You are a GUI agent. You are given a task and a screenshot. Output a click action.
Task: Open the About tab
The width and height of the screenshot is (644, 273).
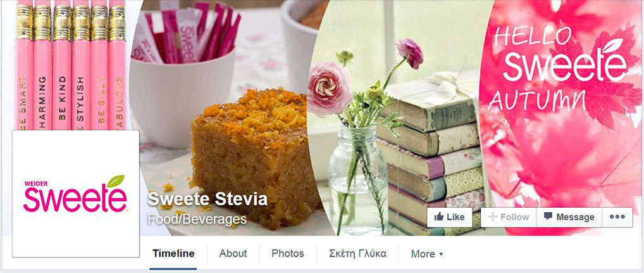[233, 253]
